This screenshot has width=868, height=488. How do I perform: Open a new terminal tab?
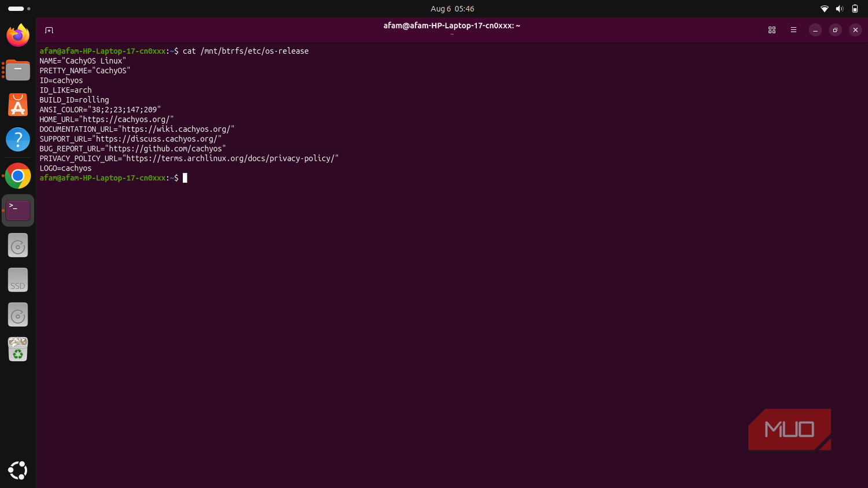[49, 30]
